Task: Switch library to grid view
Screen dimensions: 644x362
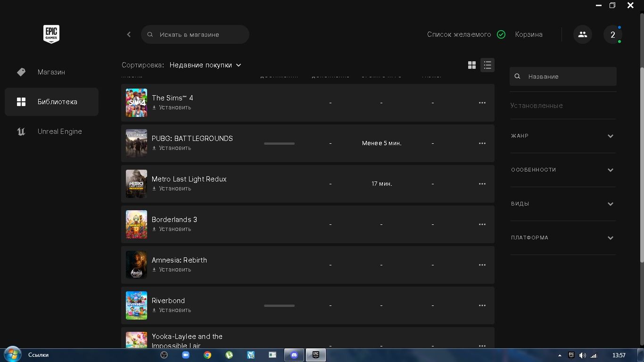Action: click(472, 65)
